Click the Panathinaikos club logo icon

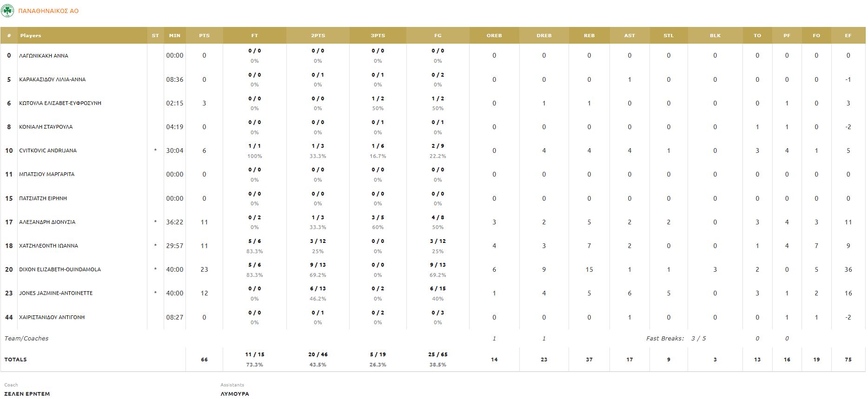point(7,11)
